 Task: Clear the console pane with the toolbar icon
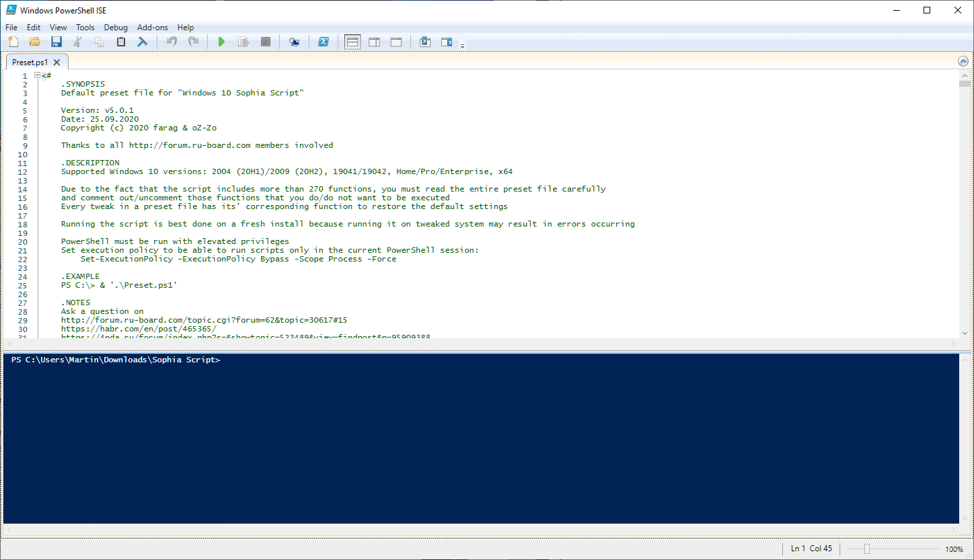(143, 42)
